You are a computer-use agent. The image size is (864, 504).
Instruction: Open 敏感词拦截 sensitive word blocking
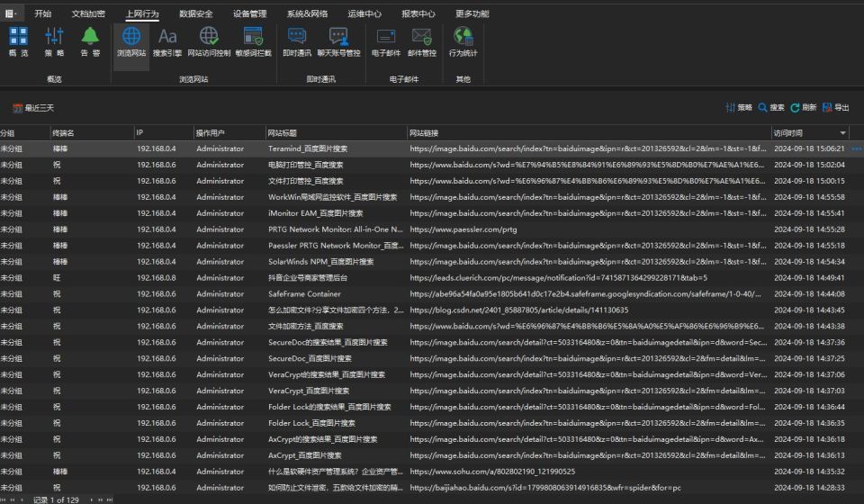click(254, 42)
